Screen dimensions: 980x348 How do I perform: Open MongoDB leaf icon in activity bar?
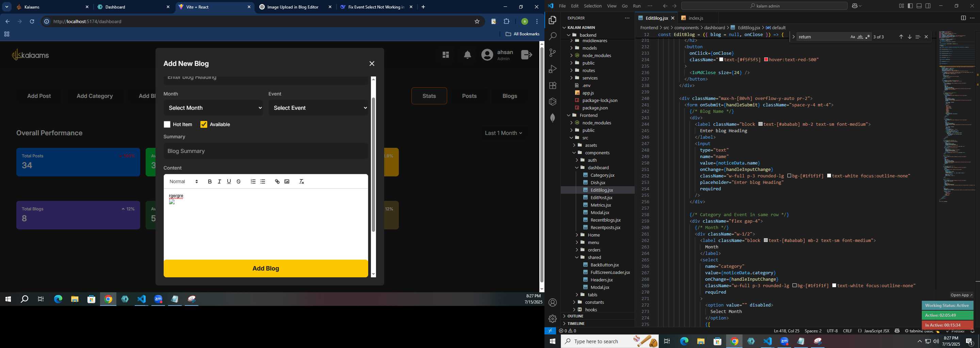(x=553, y=118)
